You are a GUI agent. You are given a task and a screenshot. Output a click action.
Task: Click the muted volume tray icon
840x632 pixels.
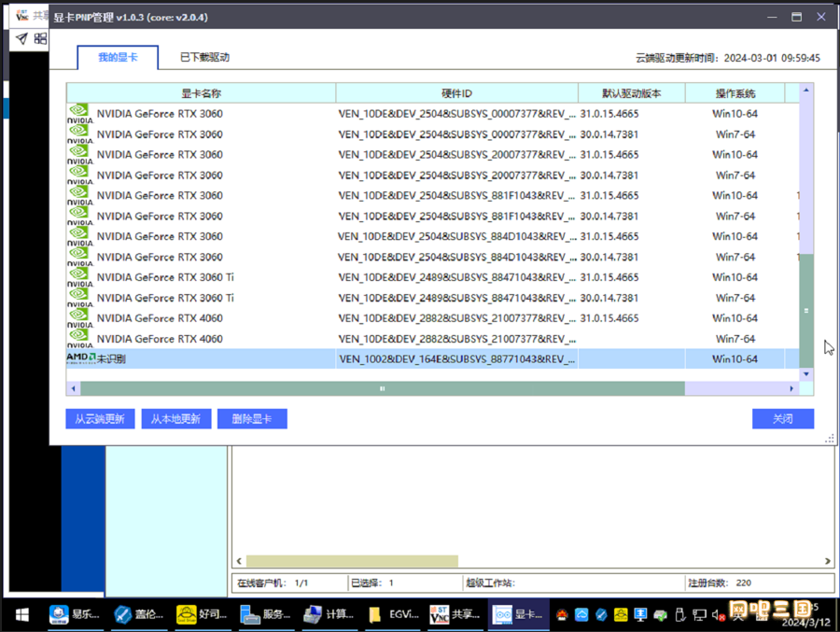(719, 615)
